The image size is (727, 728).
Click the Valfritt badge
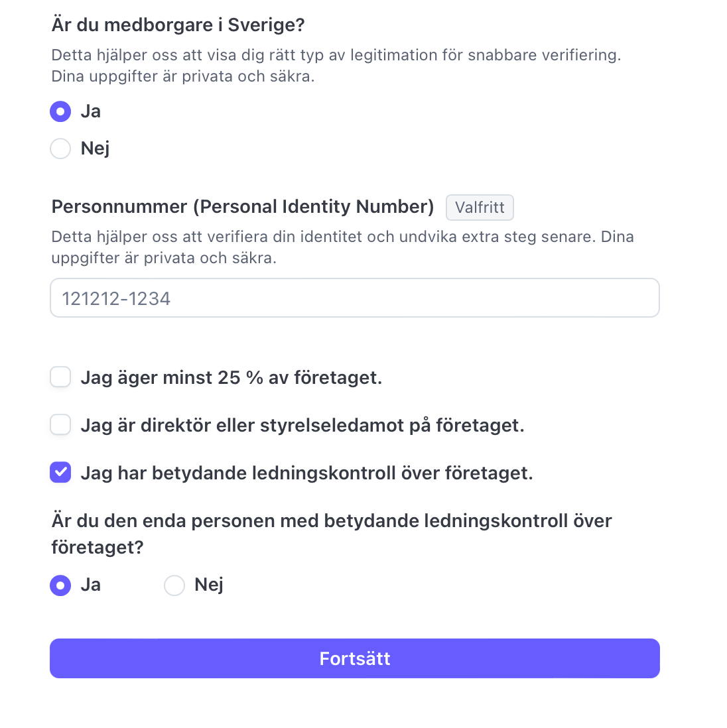click(480, 208)
